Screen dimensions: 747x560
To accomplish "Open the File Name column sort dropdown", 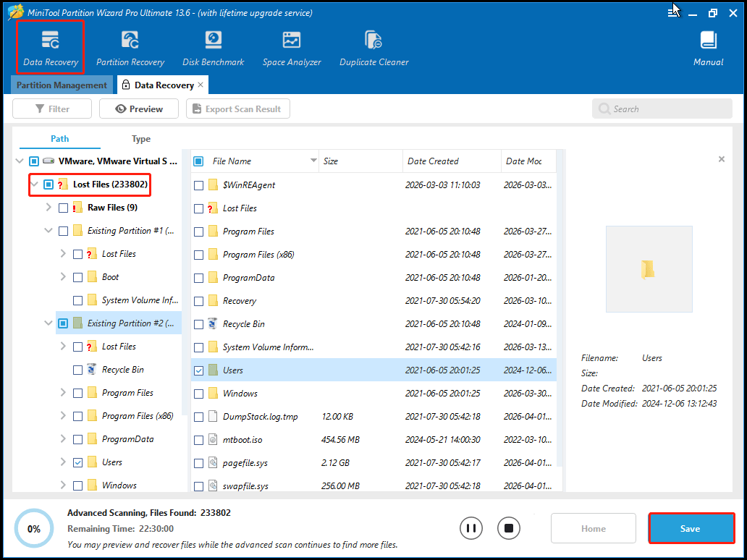I will coord(313,161).
